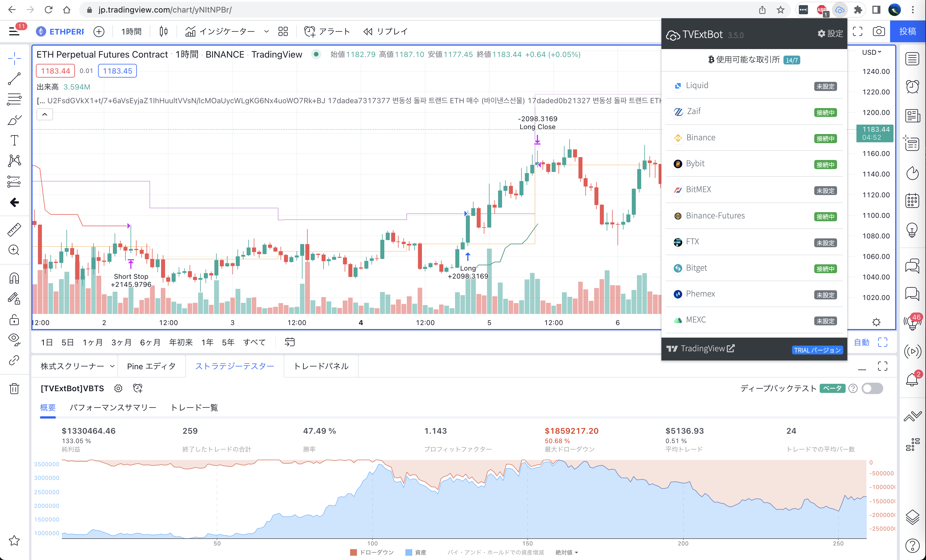Set the chart range to 3ヶ月
The width and height of the screenshot is (926, 560).
point(121,342)
